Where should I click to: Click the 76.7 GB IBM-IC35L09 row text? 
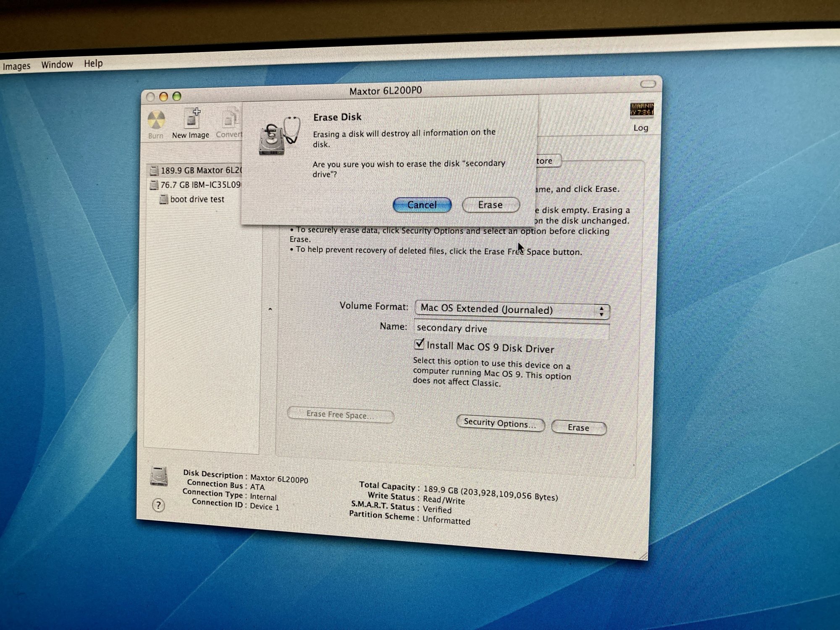pyautogui.click(x=201, y=185)
